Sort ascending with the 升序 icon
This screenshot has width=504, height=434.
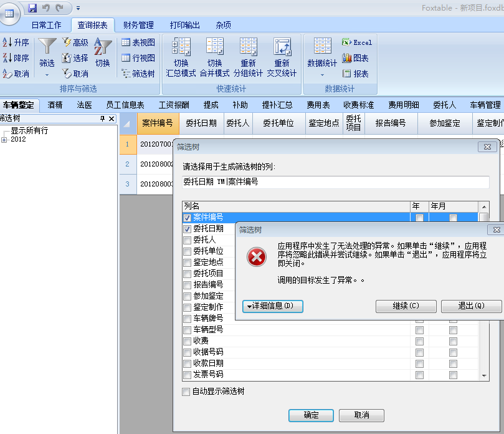click(7, 42)
